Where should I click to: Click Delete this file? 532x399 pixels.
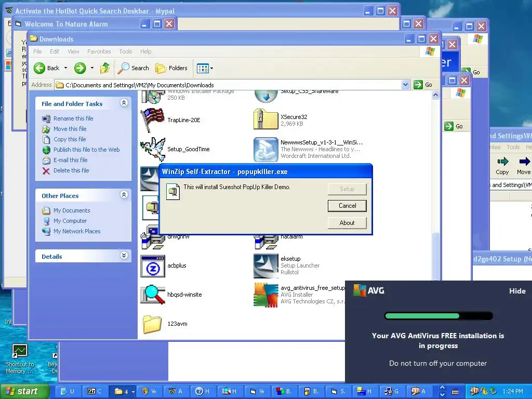(x=71, y=170)
